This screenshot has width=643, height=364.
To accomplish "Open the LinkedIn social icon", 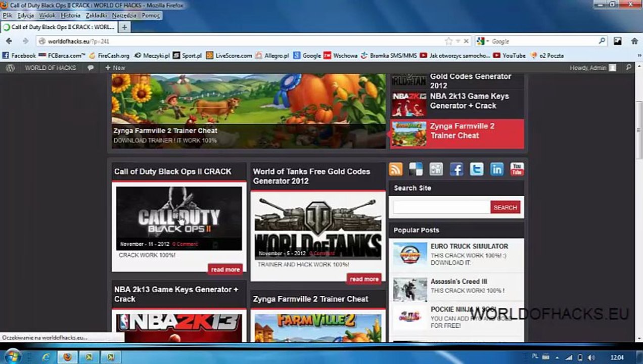I will coord(497,169).
